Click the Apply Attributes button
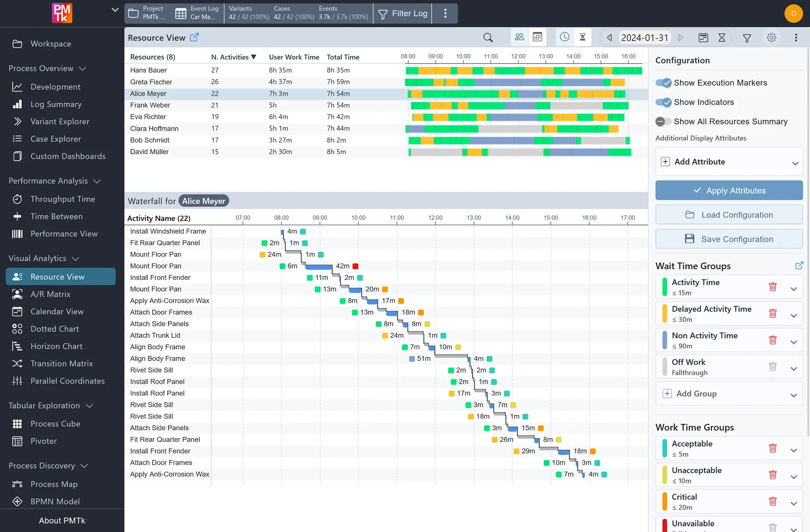810x532 pixels. (729, 190)
